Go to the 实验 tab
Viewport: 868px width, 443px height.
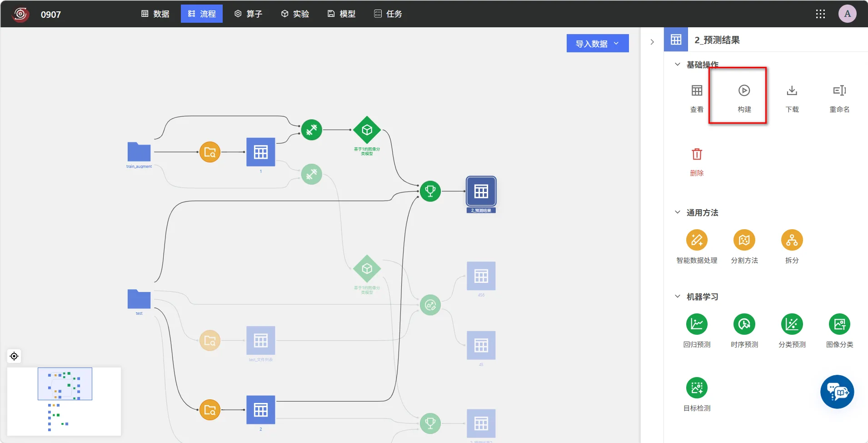coord(295,14)
